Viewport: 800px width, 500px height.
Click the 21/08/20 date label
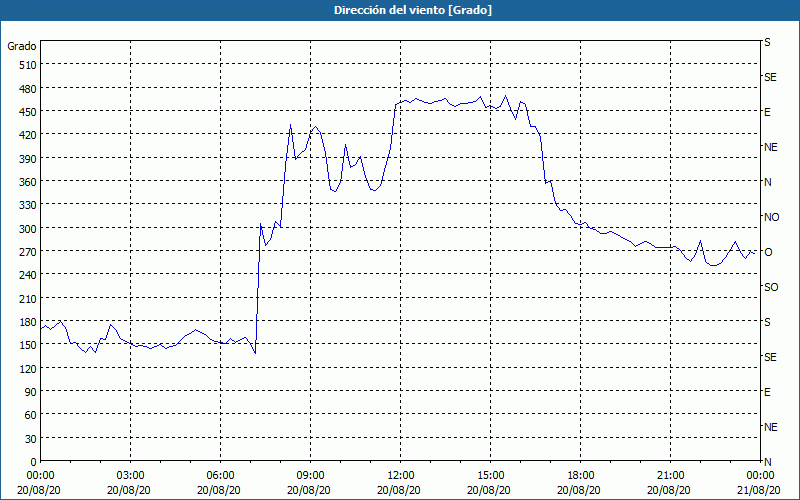tap(760, 490)
